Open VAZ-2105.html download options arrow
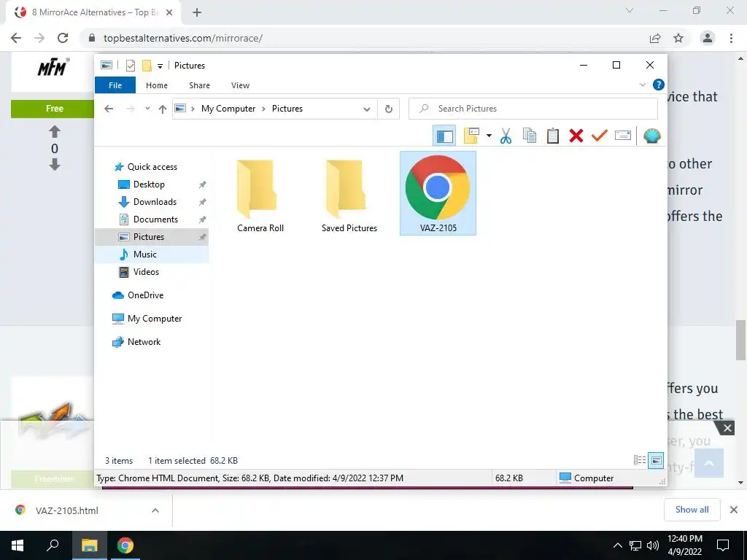 155,510
